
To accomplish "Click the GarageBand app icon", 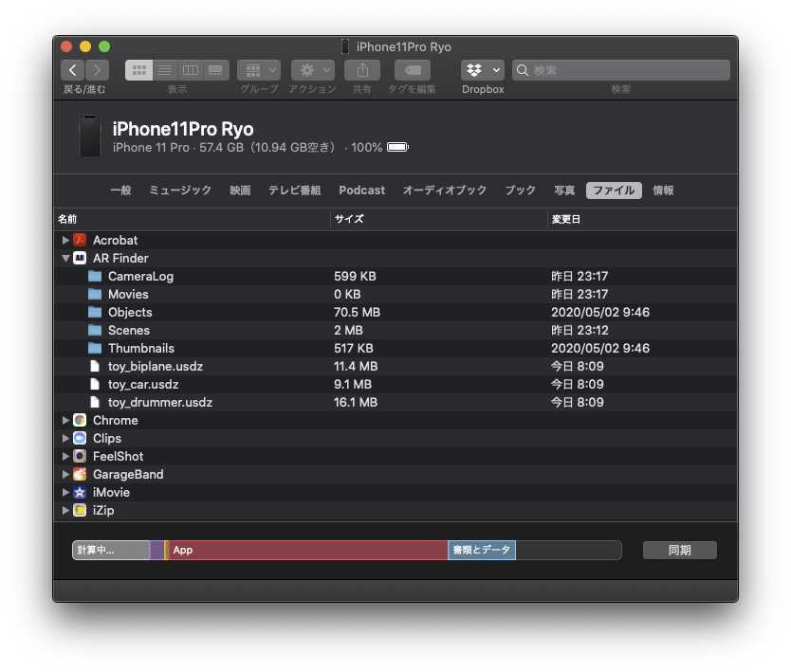I will click(x=80, y=475).
